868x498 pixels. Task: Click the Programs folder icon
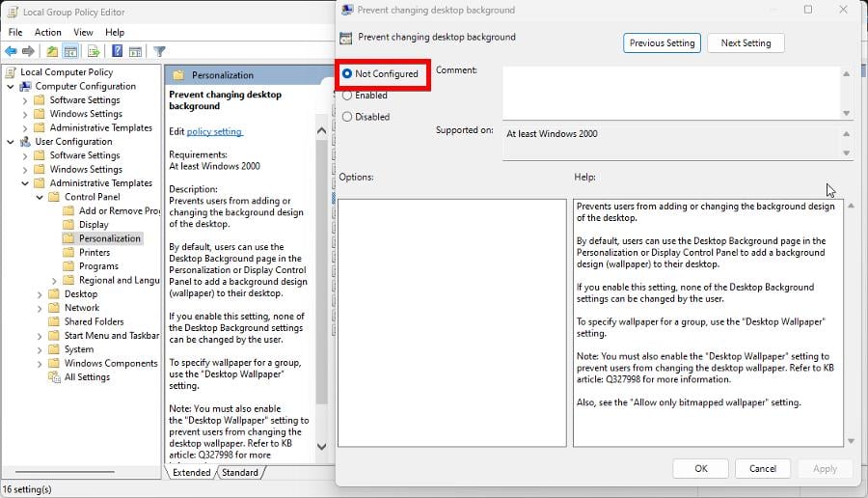tap(68, 266)
